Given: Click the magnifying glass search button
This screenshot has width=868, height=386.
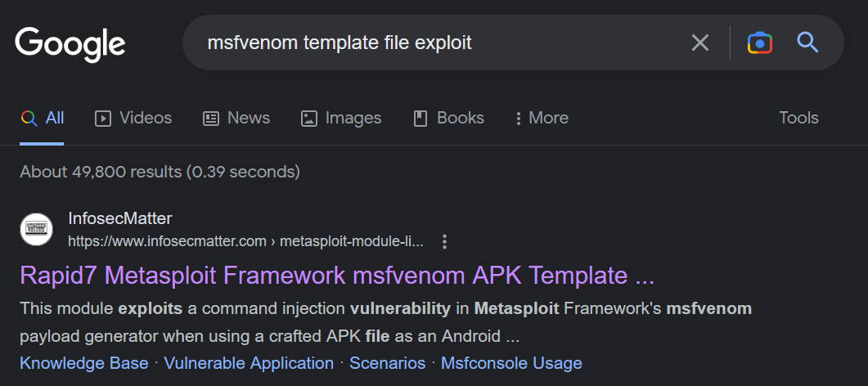Looking at the screenshot, I should point(807,42).
